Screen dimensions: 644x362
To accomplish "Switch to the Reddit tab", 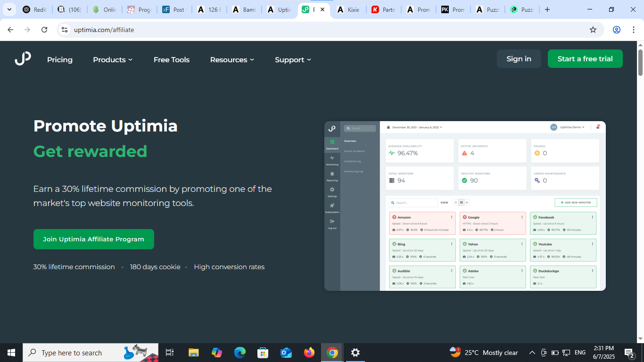I will point(35,9).
